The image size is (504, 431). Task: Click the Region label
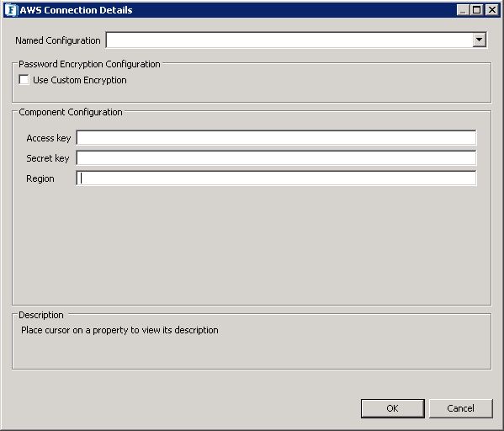point(40,178)
